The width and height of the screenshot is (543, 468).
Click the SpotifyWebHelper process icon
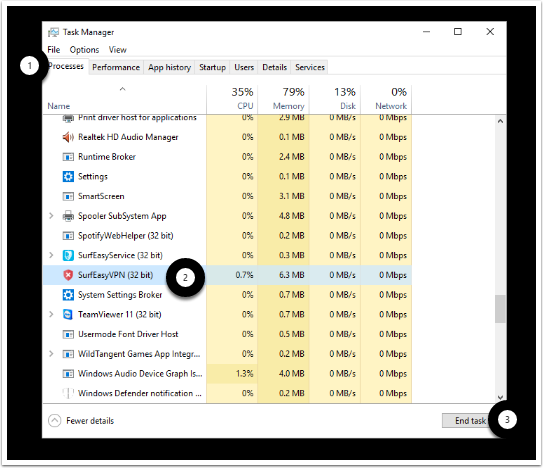68,236
